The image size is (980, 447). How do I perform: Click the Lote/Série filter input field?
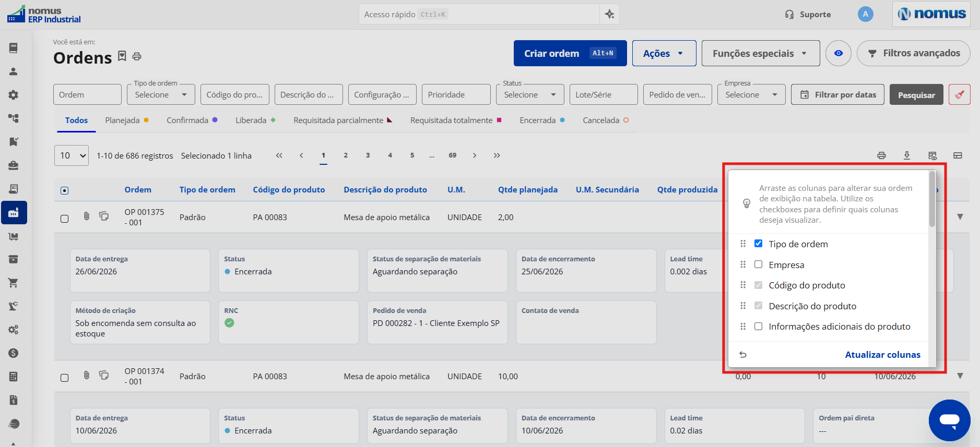(x=604, y=94)
